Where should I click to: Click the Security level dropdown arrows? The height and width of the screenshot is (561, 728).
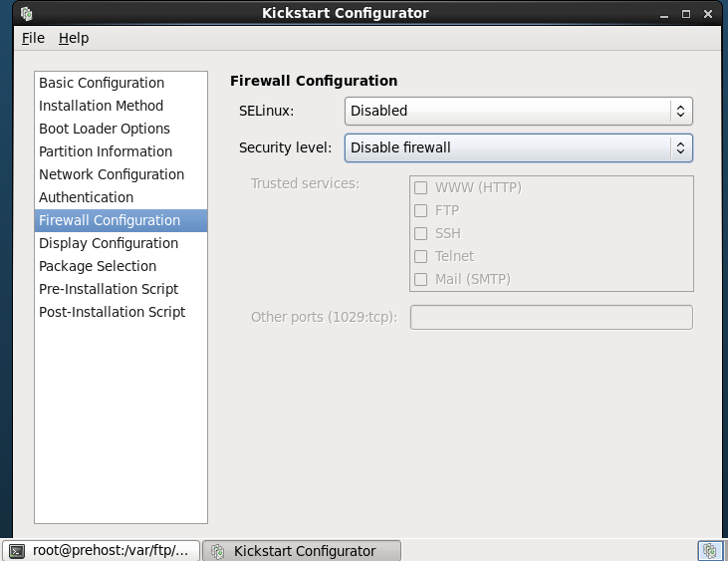tap(680, 147)
